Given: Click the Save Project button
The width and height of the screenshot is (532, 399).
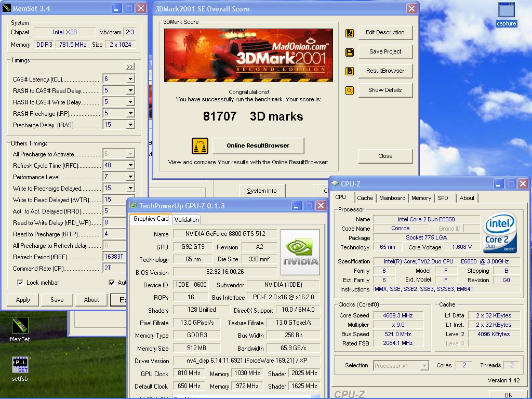Looking at the screenshot, I should [385, 51].
